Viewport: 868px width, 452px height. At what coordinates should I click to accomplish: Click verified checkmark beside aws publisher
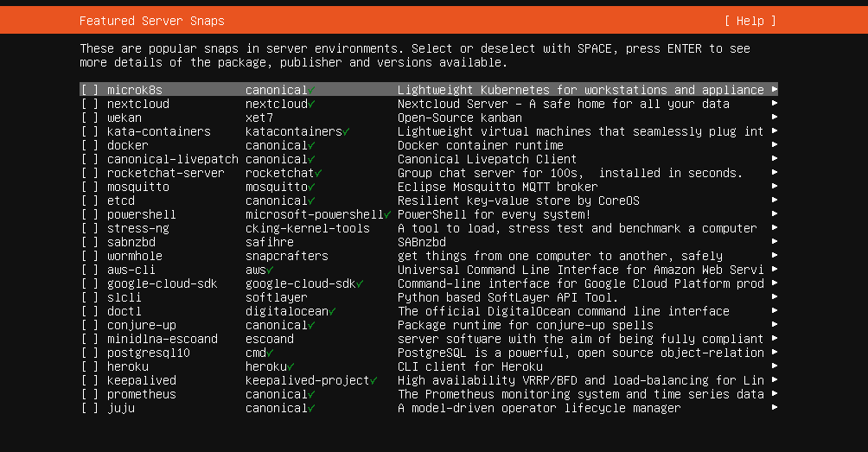coord(270,270)
